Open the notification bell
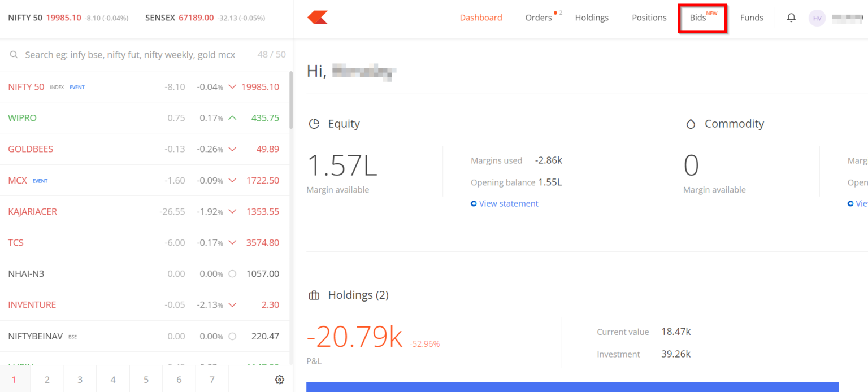This screenshot has height=392, width=868. pyautogui.click(x=791, y=18)
